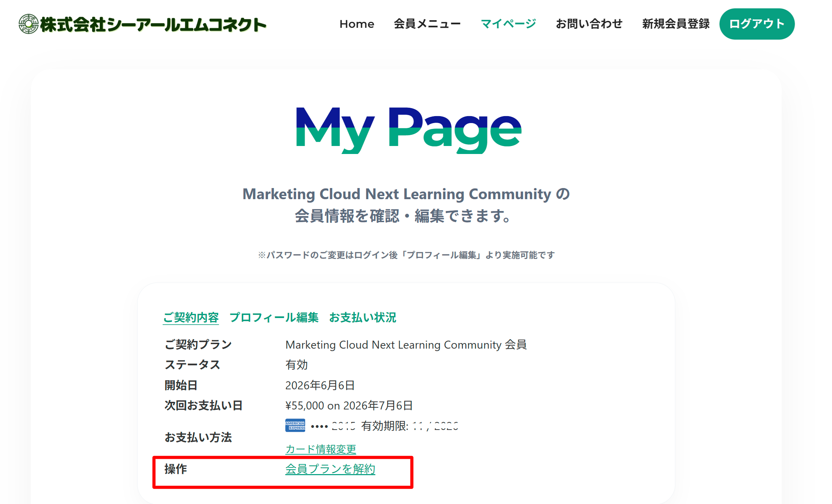
Task: Click the ログアウト button
Action: pyautogui.click(x=757, y=24)
